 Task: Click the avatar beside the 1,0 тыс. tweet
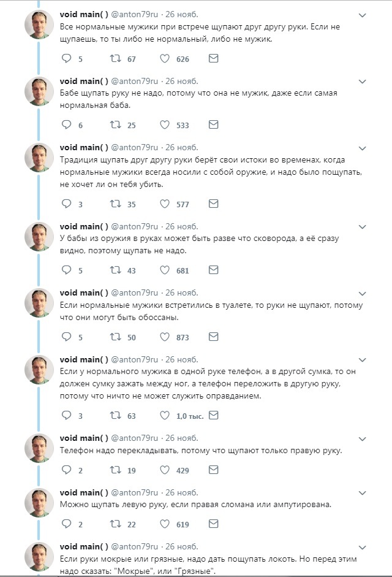(x=39, y=370)
